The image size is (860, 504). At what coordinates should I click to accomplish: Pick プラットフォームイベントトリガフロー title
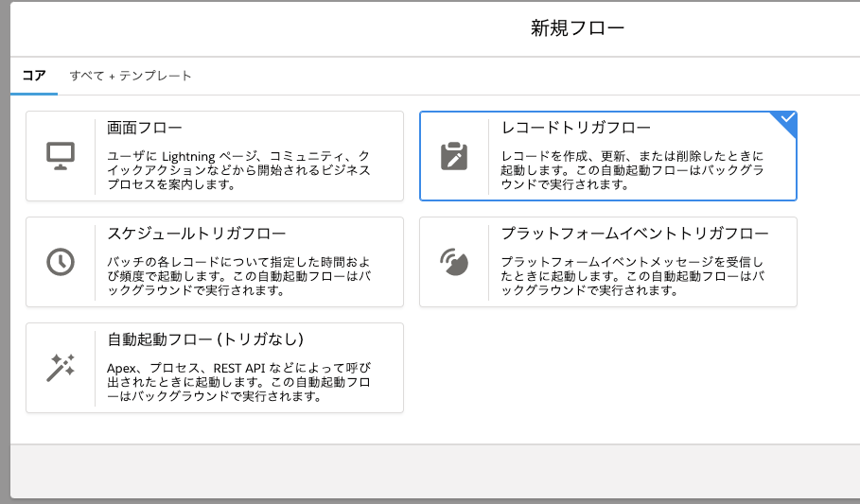click(635, 234)
